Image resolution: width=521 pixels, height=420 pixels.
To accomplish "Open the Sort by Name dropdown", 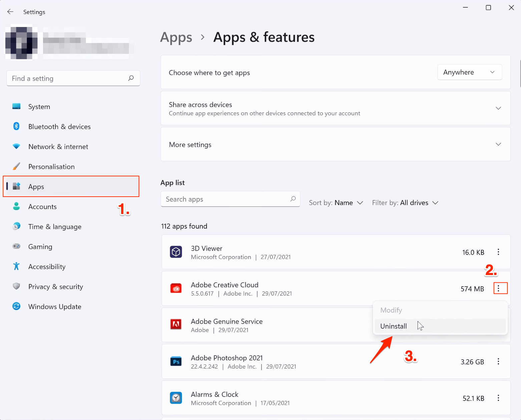I will tap(348, 203).
